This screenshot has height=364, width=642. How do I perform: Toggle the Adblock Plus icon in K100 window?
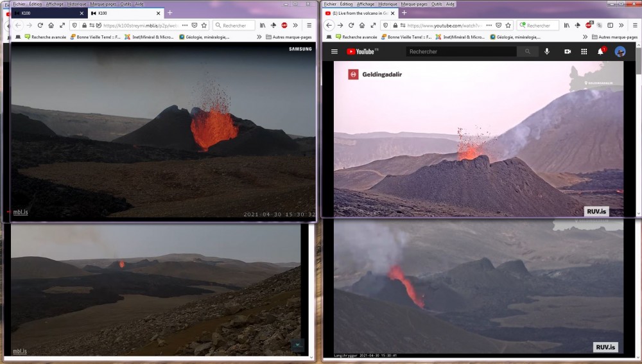click(284, 25)
